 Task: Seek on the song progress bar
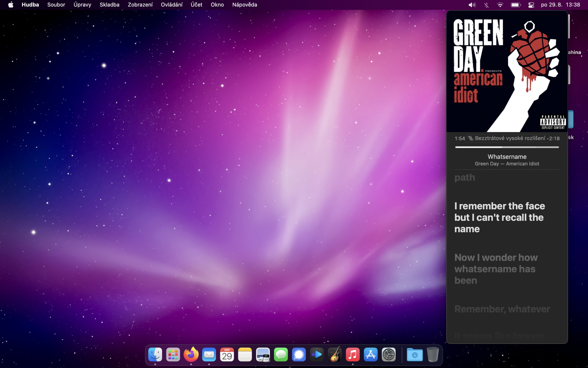tap(507, 147)
